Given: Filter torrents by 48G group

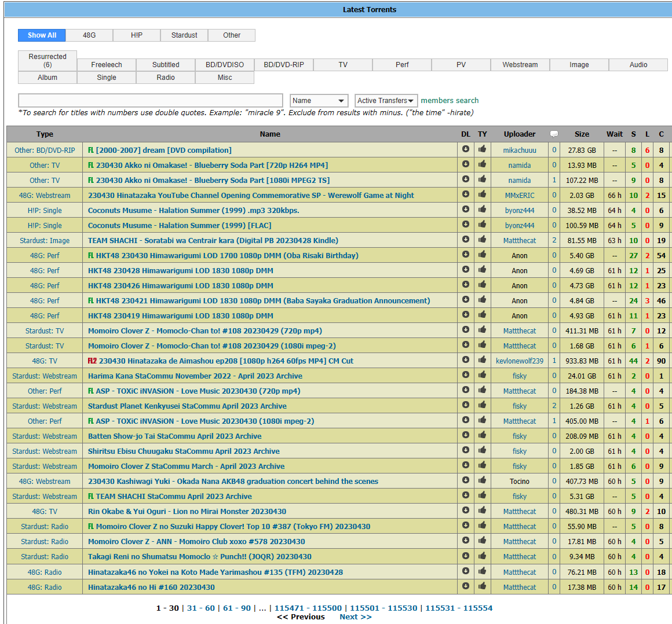Looking at the screenshot, I should (89, 35).
